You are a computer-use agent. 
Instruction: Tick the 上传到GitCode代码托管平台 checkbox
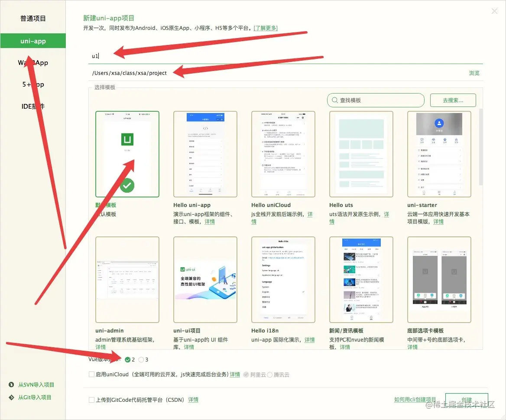[92, 400]
